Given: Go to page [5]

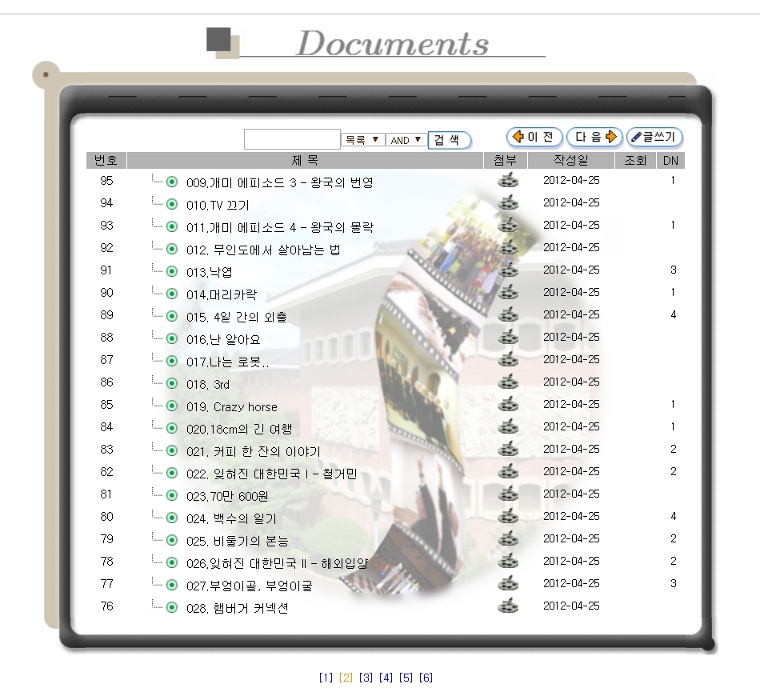Looking at the screenshot, I should point(406,678).
